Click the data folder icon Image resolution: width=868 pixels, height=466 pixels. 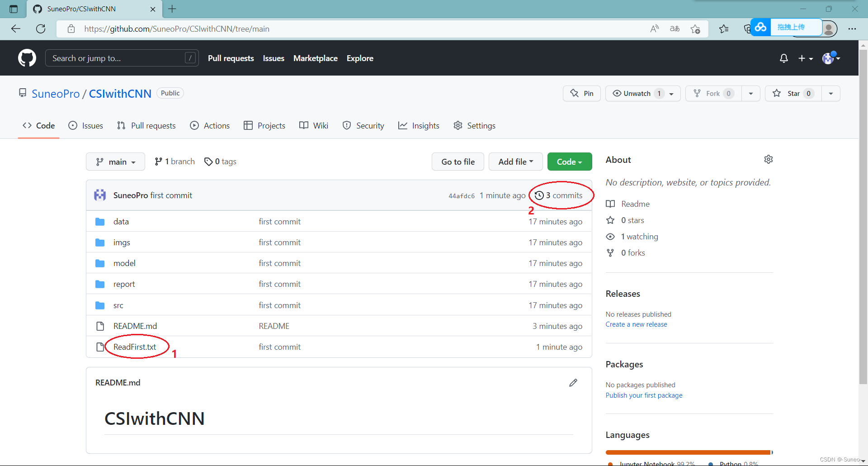(100, 222)
